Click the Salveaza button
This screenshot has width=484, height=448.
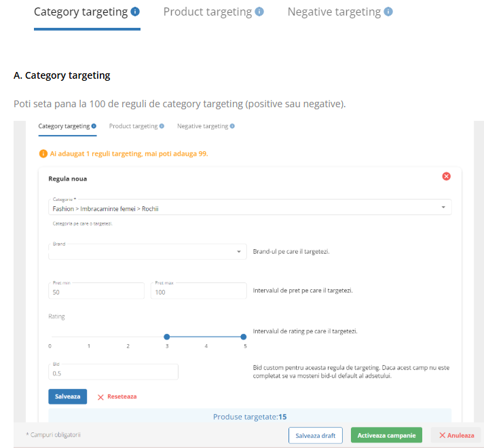coord(68,396)
